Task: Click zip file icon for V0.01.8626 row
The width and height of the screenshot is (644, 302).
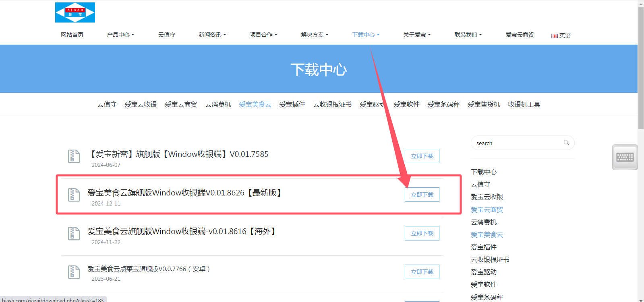Action: [x=74, y=195]
